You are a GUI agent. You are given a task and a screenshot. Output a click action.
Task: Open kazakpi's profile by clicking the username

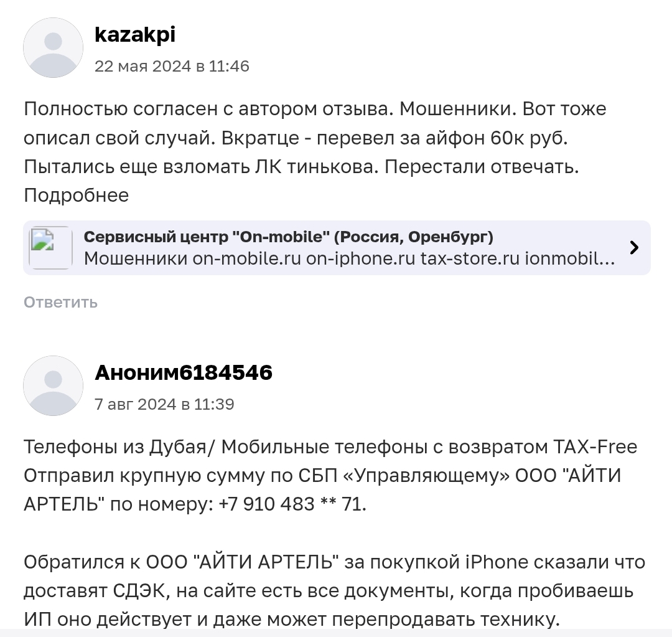(x=136, y=35)
